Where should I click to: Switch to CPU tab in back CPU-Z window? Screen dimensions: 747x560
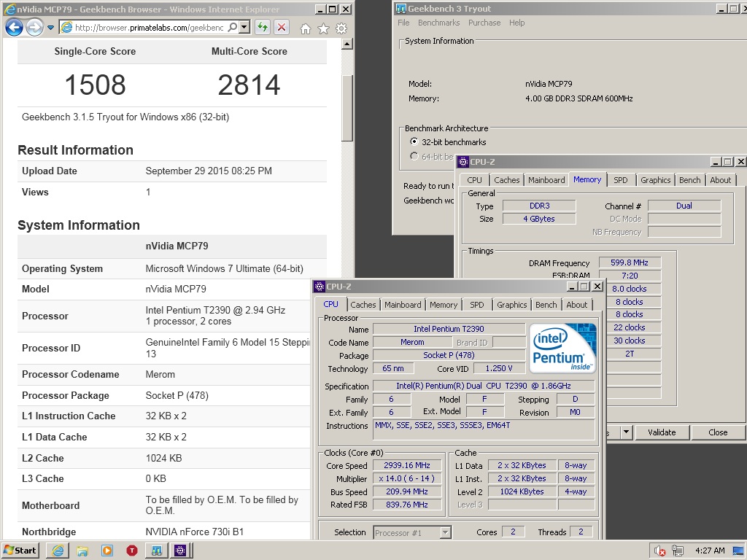pyautogui.click(x=474, y=181)
